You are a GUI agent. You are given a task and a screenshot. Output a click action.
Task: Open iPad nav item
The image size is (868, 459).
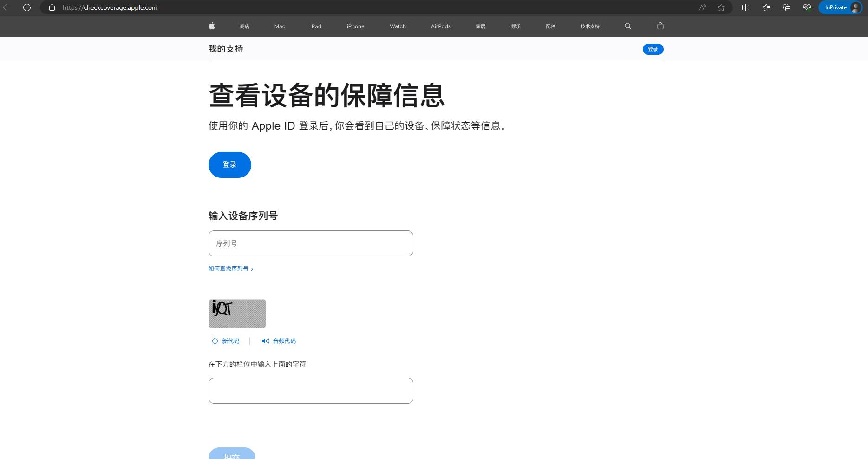click(316, 26)
